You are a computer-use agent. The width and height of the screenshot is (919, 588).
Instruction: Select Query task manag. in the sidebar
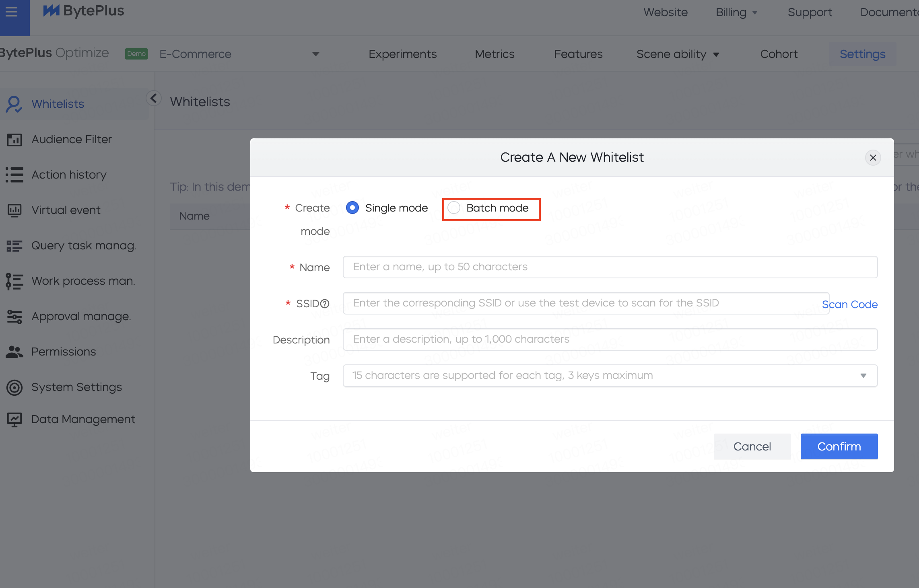point(84,246)
